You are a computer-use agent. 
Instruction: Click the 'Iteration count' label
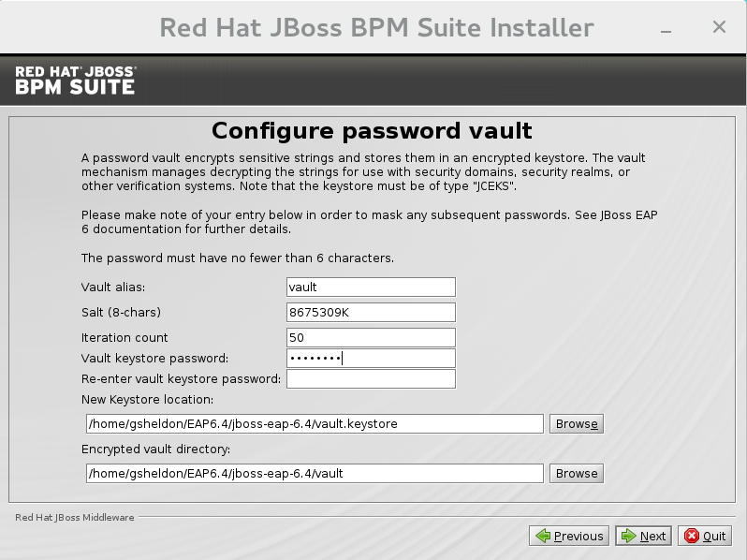click(124, 337)
